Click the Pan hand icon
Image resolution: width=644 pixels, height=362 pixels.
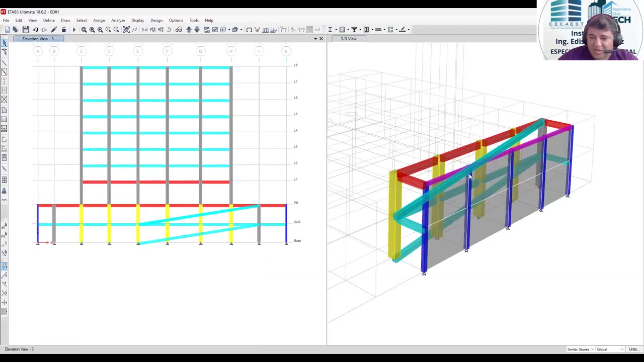126,30
